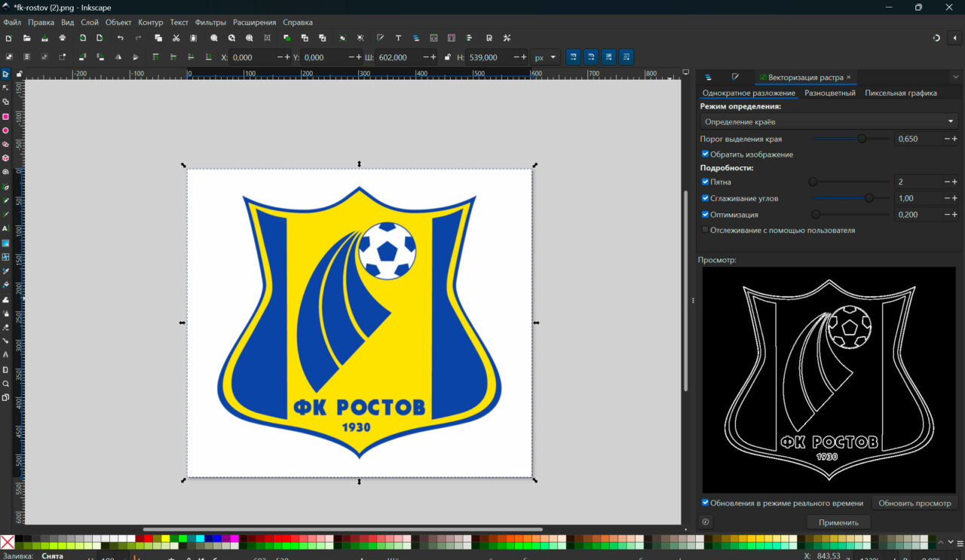Open Fill and Stroke docked panel tab
The image size is (965, 560).
pos(735,77)
